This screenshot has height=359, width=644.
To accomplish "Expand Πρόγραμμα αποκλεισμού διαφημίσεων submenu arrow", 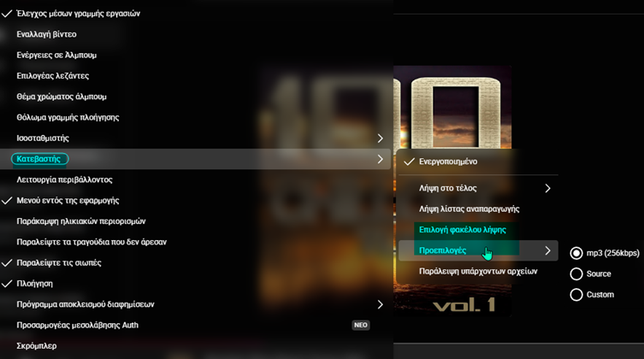I will pyautogui.click(x=381, y=304).
